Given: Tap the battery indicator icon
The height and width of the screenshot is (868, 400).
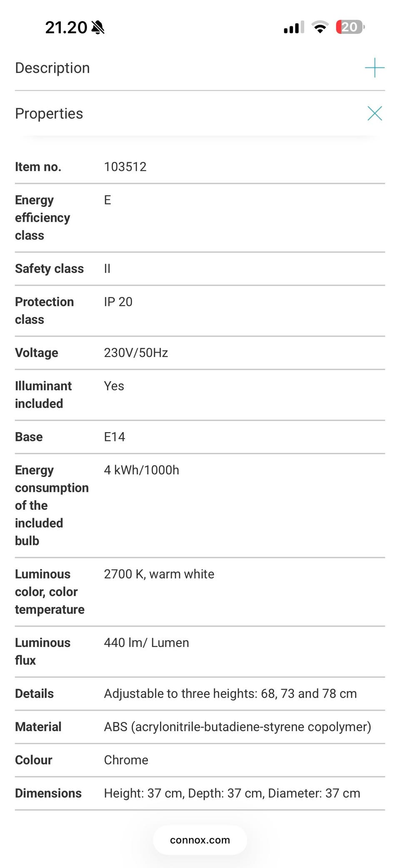Looking at the screenshot, I should click(x=350, y=28).
